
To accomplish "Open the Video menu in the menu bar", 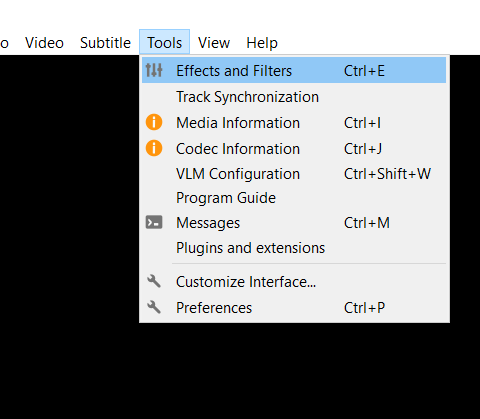I will pyautogui.click(x=44, y=43).
